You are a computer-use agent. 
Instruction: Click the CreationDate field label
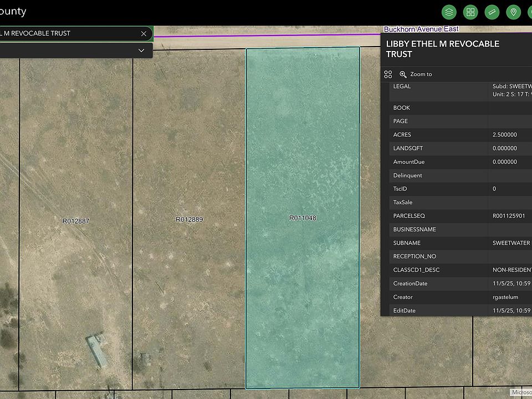(410, 283)
